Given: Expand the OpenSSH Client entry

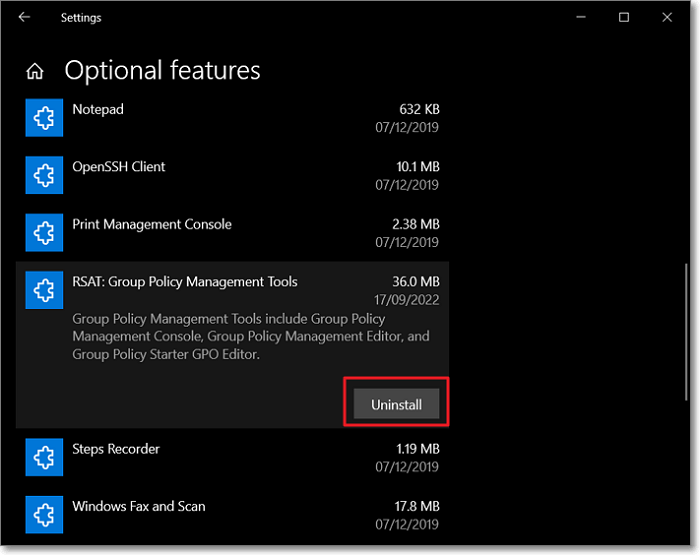Looking at the screenshot, I should (x=233, y=175).
